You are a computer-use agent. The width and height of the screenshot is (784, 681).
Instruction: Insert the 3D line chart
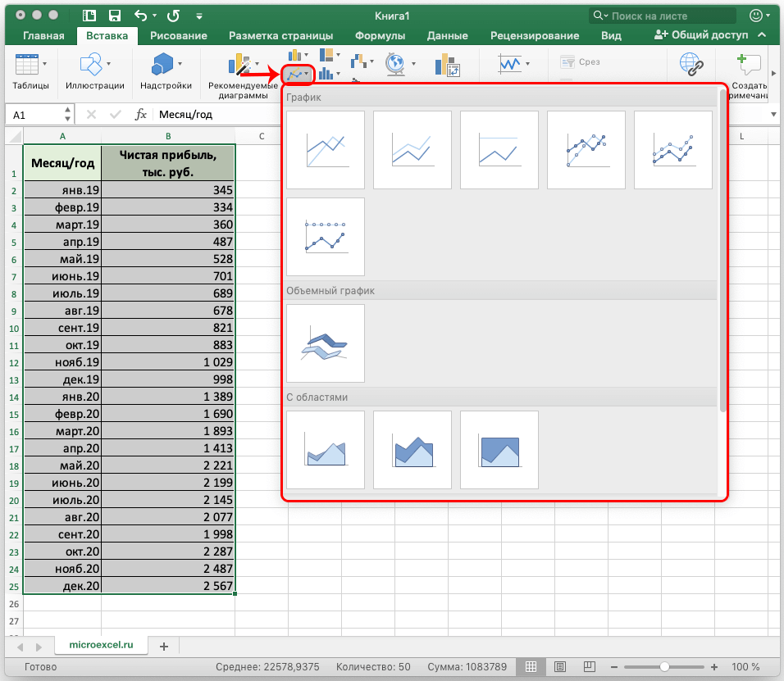(x=326, y=343)
